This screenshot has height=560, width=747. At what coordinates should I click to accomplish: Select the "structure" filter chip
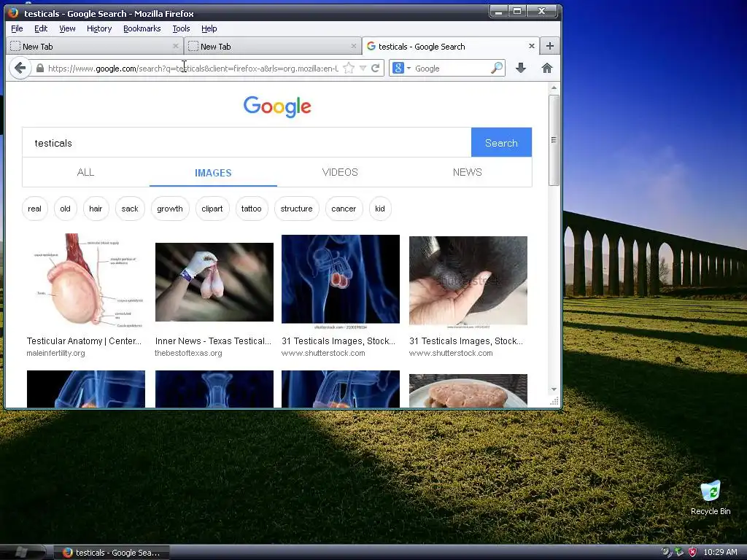click(296, 209)
